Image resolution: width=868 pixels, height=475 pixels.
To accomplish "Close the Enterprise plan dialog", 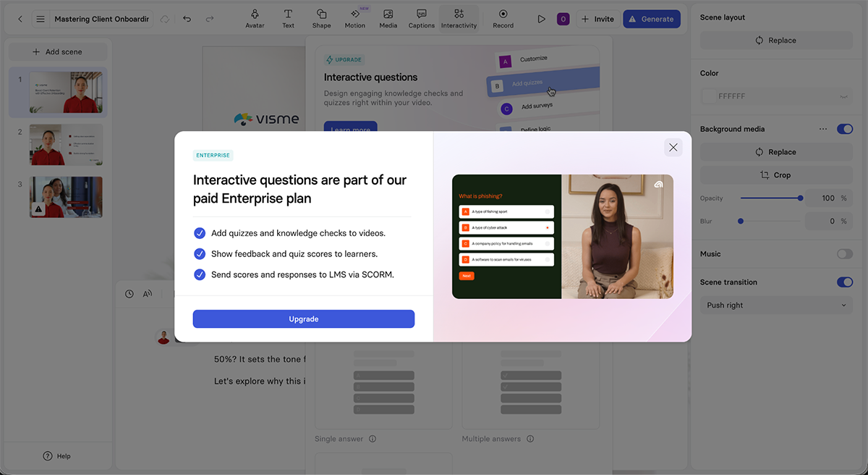I will [x=673, y=148].
